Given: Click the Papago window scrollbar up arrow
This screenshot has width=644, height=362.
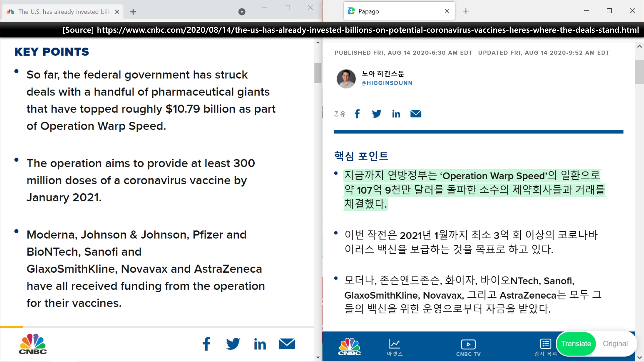Looking at the screenshot, I should [639, 47].
